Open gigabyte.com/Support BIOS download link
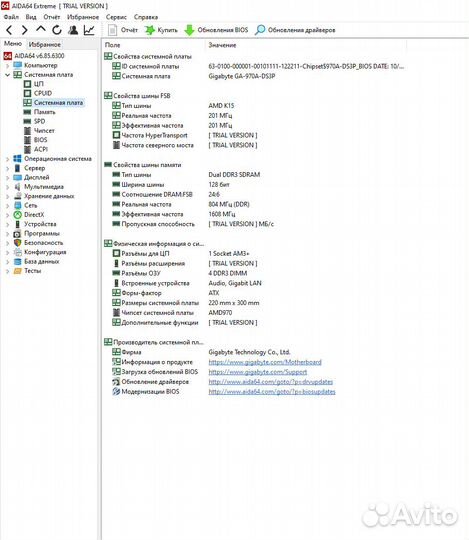The image size is (469, 540). coord(258,372)
